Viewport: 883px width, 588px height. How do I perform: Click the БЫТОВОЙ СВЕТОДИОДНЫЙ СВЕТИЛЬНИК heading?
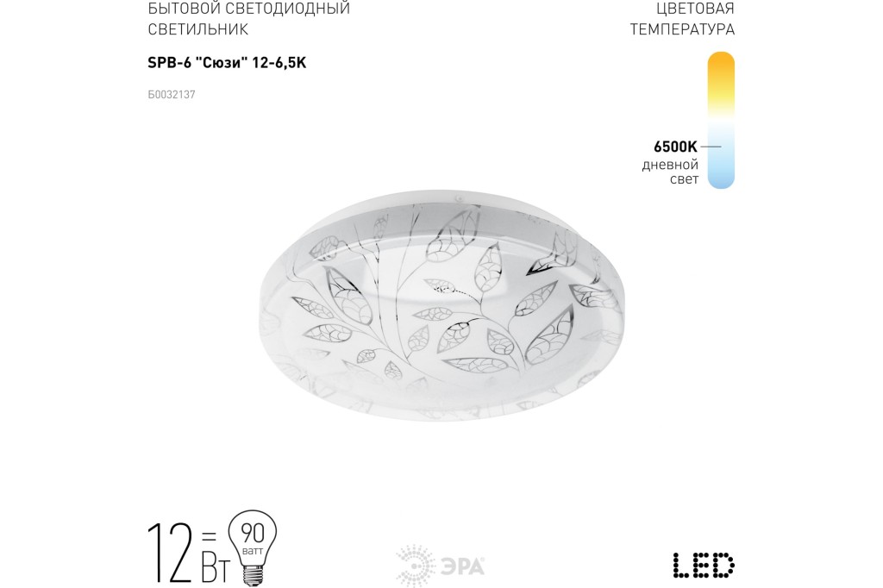249,19
